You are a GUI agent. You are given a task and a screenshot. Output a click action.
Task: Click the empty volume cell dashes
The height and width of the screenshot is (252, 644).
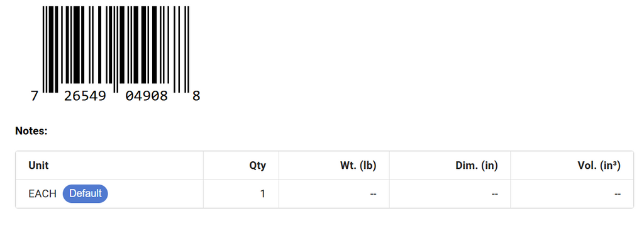click(618, 194)
